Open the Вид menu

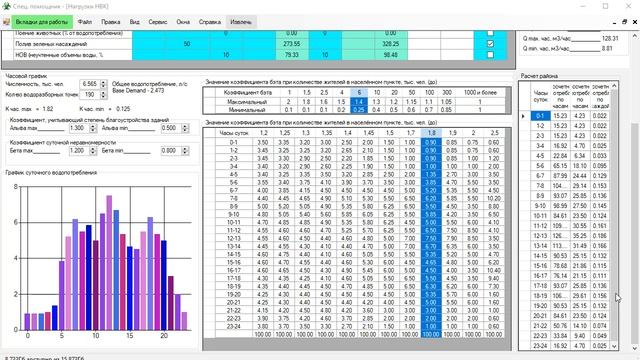click(x=134, y=22)
